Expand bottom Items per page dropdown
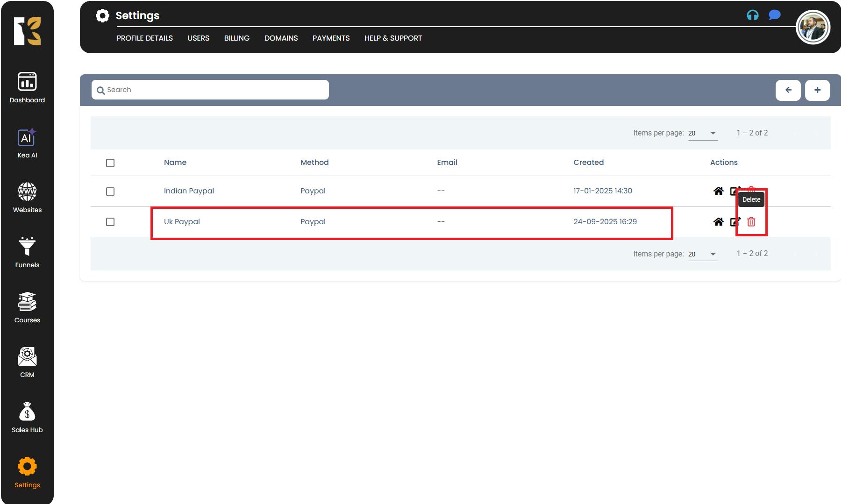This screenshot has height=504, width=849. coord(702,254)
